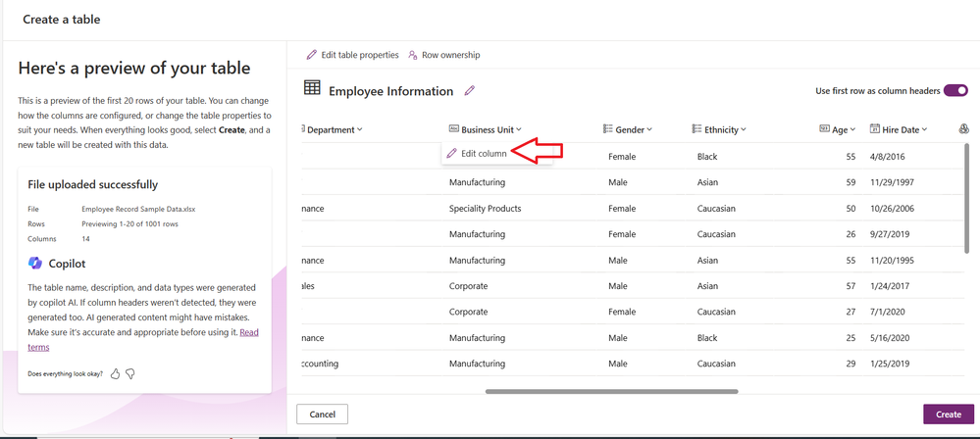This screenshot has height=439, width=980.
Task: Click the File uploaded successfully heading
Action: (x=92, y=185)
